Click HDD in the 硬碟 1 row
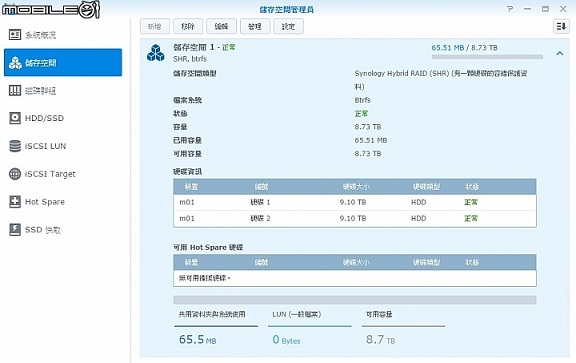The image size is (576, 363). tap(419, 202)
